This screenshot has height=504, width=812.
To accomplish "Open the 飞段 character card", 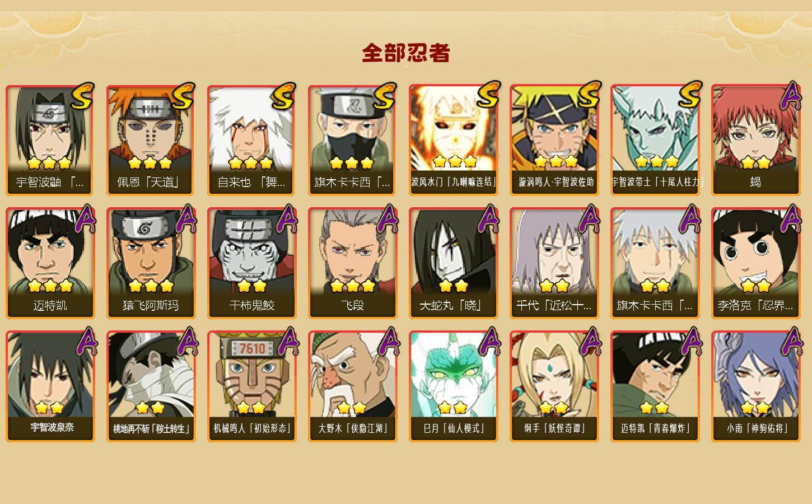I will click(353, 263).
